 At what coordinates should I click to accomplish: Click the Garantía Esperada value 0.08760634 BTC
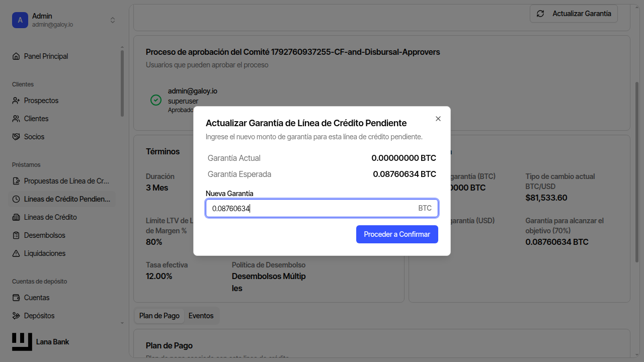pyautogui.click(x=405, y=174)
